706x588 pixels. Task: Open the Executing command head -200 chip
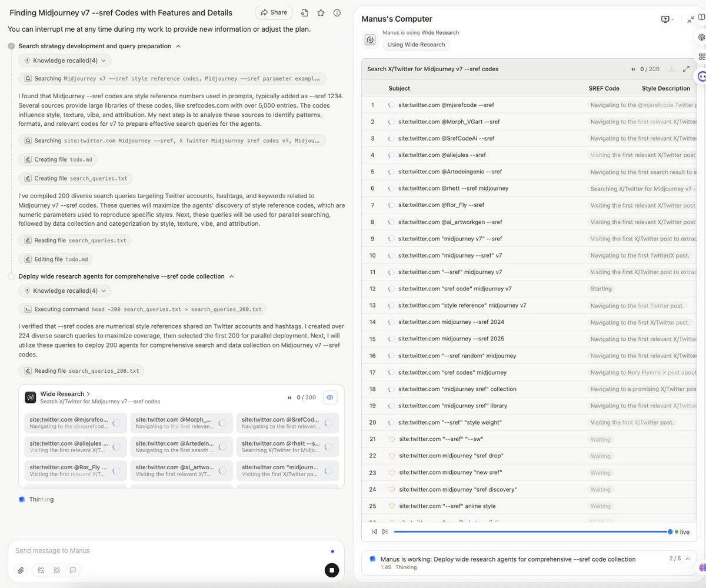tap(143, 309)
